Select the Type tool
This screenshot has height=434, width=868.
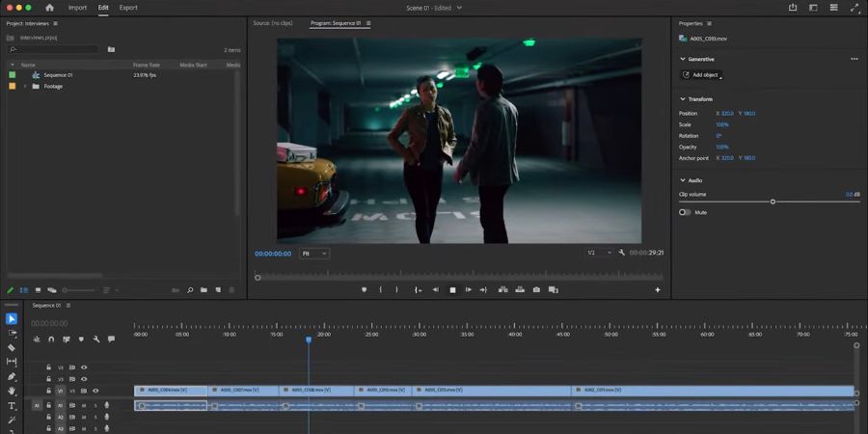point(12,406)
